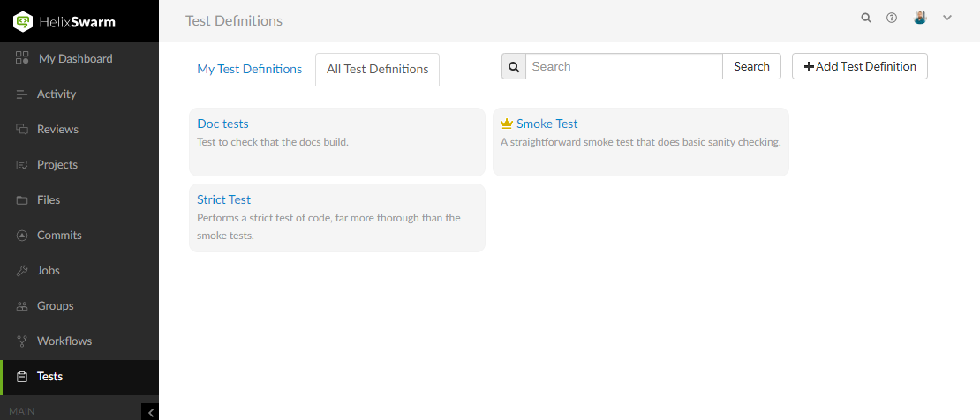Open Groups in the sidebar

pyautogui.click(x=55, y=306)
